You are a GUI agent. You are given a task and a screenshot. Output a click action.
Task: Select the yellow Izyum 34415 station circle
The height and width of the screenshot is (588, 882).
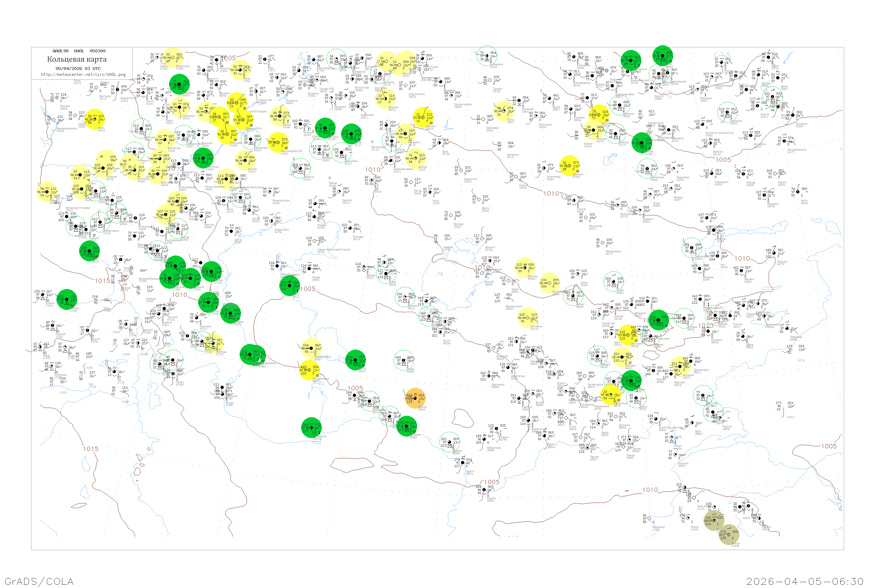tap(94, 119)
